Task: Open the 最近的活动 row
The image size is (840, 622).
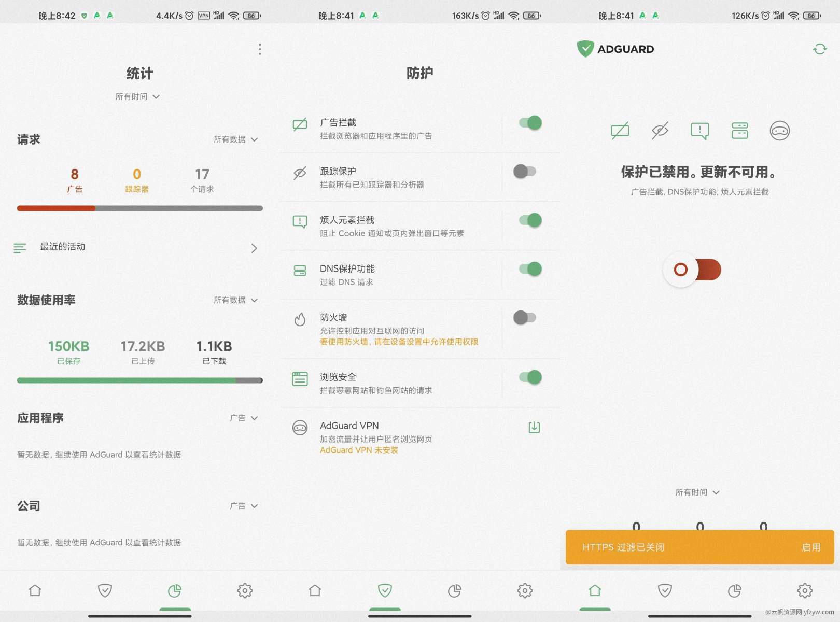Action: click(x=140, y=248)
